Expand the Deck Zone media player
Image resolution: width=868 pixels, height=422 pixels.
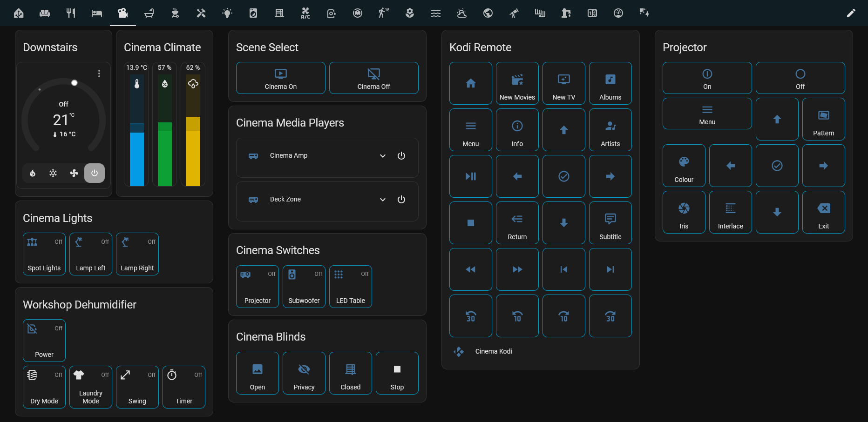click(x=382, y=200)
